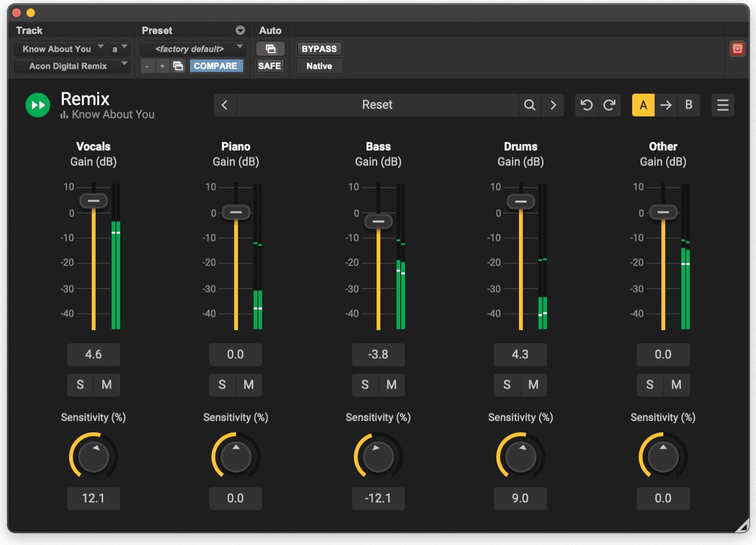Image resolution: width=756 pixels, height=545 pixels.
Task: Mute the Other stem
Action: (x=676, y=385)
